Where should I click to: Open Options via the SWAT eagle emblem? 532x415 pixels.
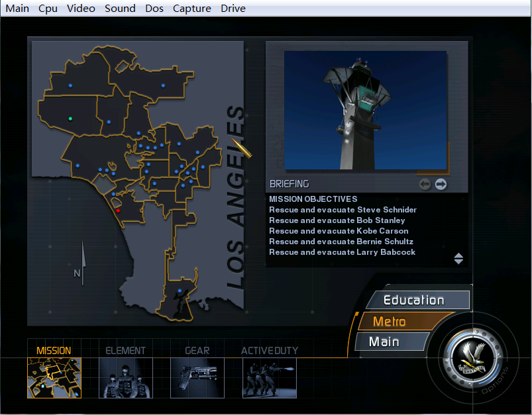(x=472, y=359)
